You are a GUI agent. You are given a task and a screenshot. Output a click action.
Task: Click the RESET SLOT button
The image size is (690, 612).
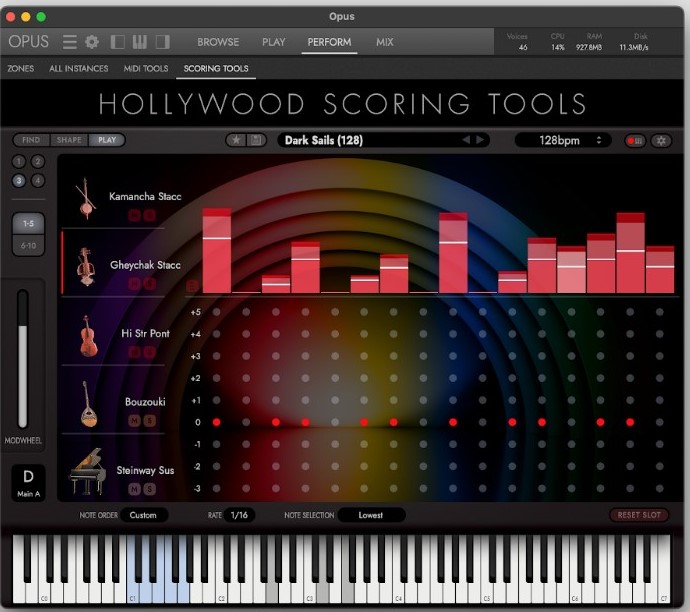coord(639,515)
